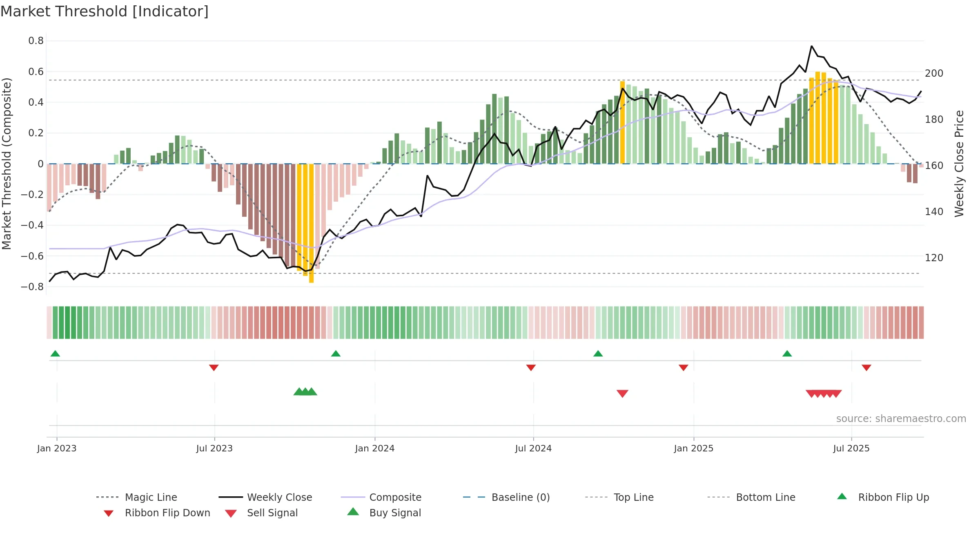Toggle the Composite legend entry
This screenshot has height=551, width=980.
click(381, 497)
